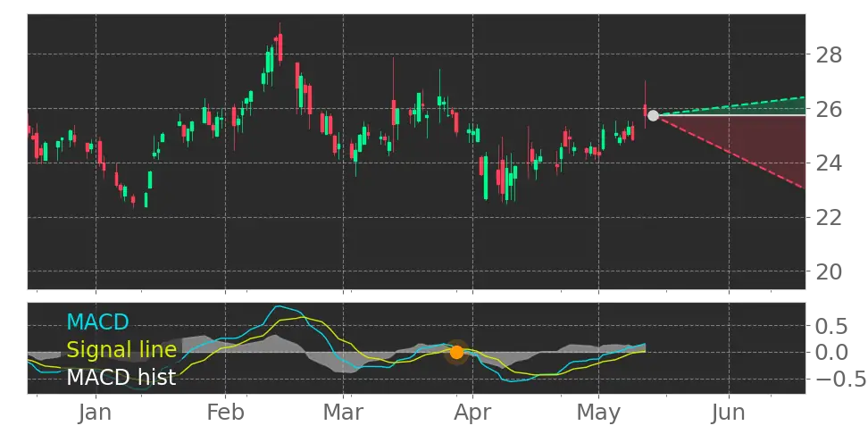Click the highest February candlestick near 29
The height and width of the screenshot is (434, 868).
pos(280,45)
